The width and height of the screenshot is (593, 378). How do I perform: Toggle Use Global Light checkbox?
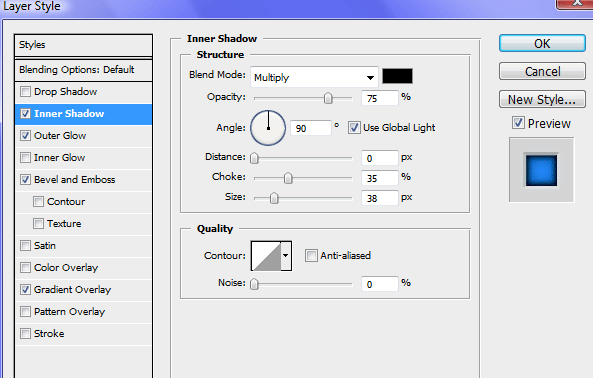354,128
